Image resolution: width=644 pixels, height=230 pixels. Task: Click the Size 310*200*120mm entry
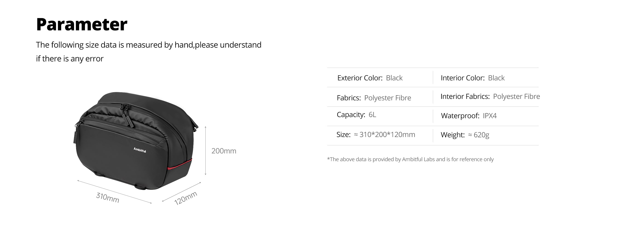[376, 135]
